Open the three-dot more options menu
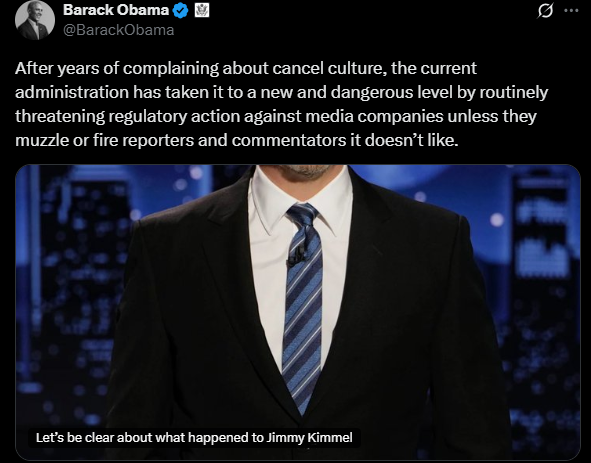This screenshot has height=463, width=591. 571,11
